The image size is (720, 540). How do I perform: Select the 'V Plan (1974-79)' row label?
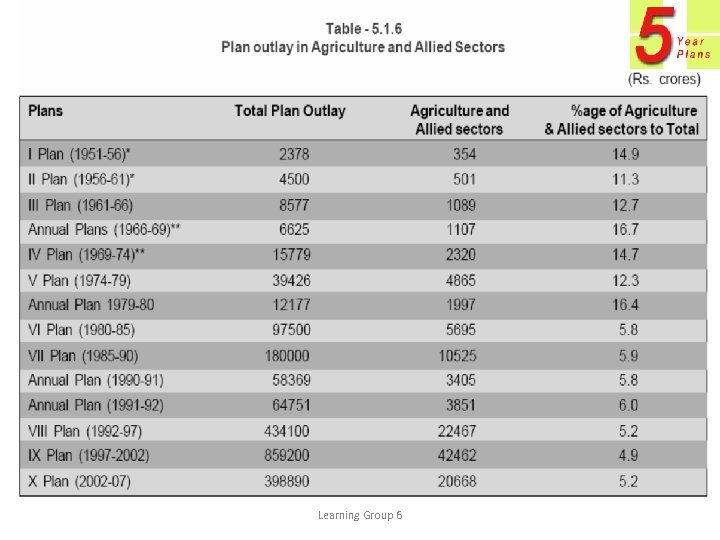pyautogui.click(x=79, y=280)
